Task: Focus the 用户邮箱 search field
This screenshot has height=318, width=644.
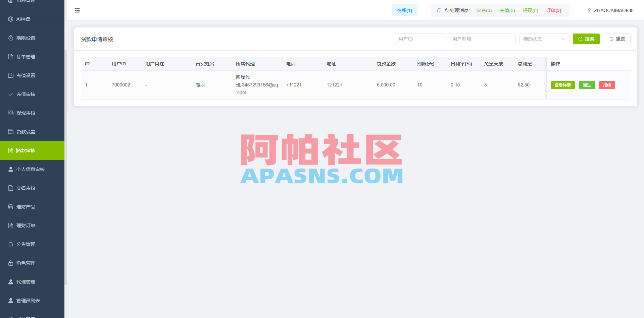Action: point(482,39)
